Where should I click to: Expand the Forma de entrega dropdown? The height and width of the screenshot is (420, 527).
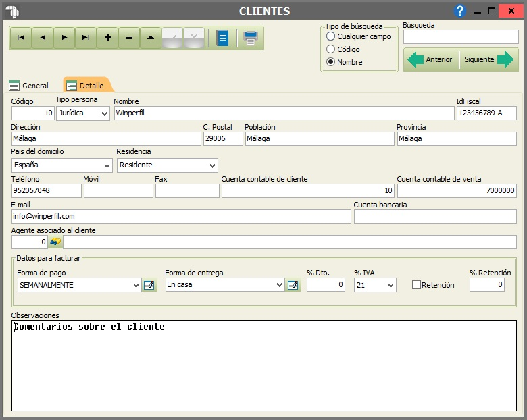(279, 285)
